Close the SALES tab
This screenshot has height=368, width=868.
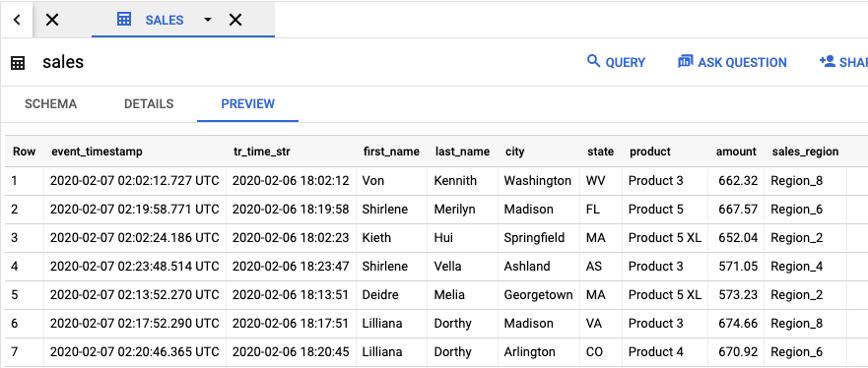235,20
